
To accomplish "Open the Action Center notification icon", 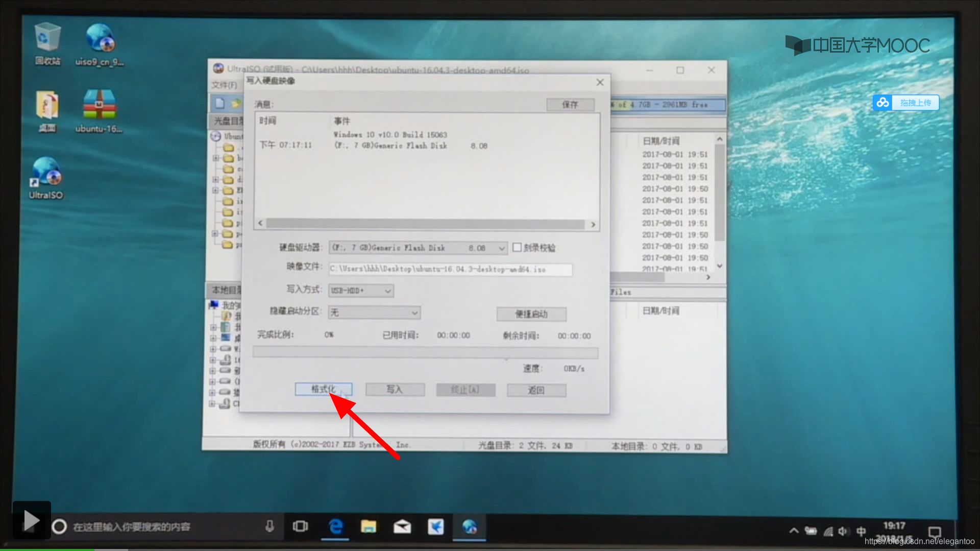I will 935,532.
